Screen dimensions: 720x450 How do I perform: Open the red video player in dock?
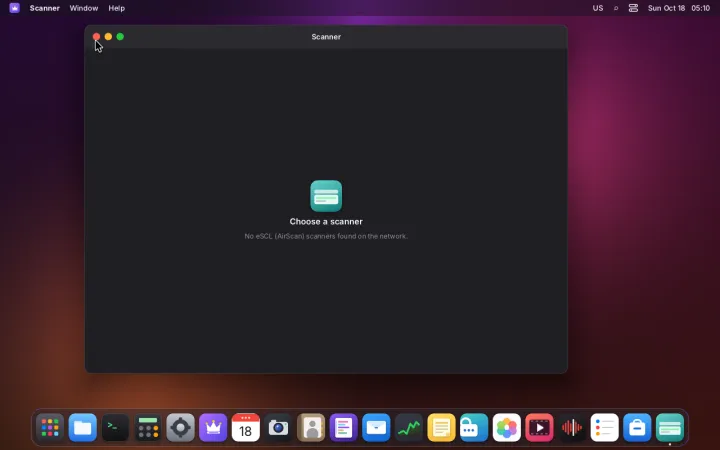click(x=539, y=428)
